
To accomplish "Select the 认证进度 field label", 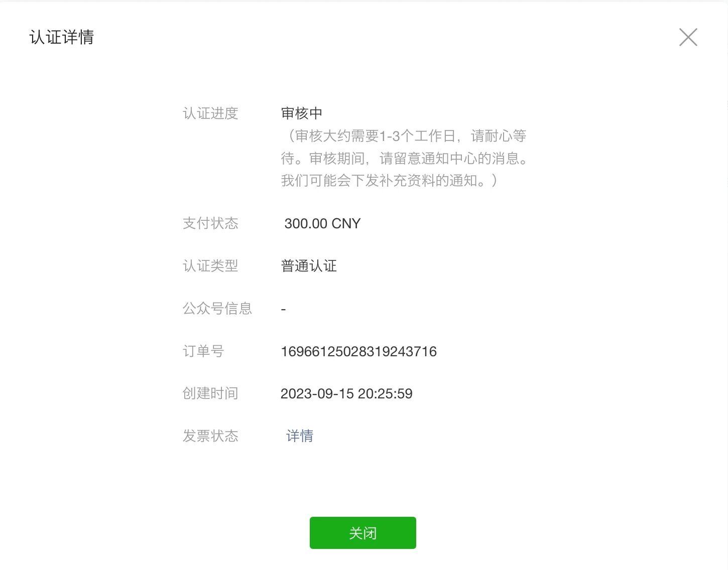I will tap(210, 113).
